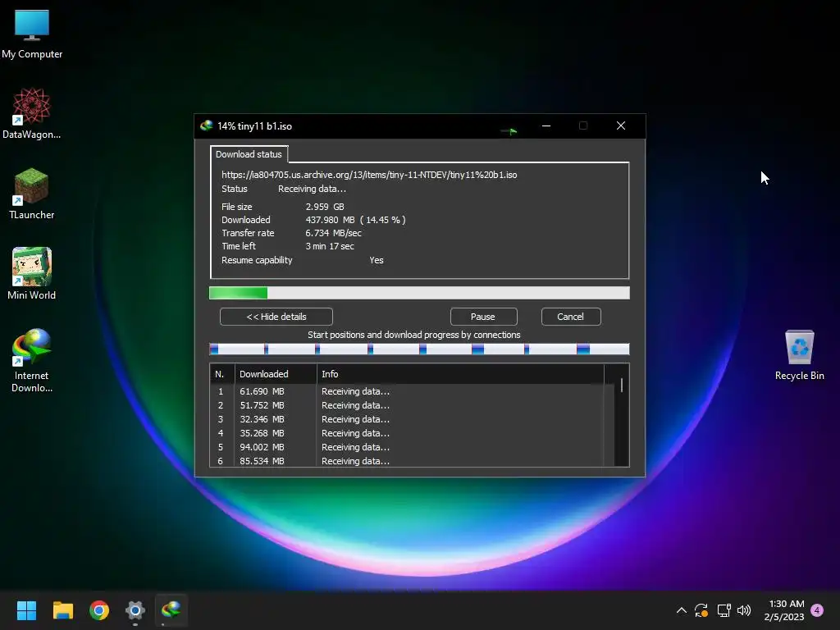Select connection row with 51.752 MB
The height and width of the screenshot is (630, 840).
412,405
